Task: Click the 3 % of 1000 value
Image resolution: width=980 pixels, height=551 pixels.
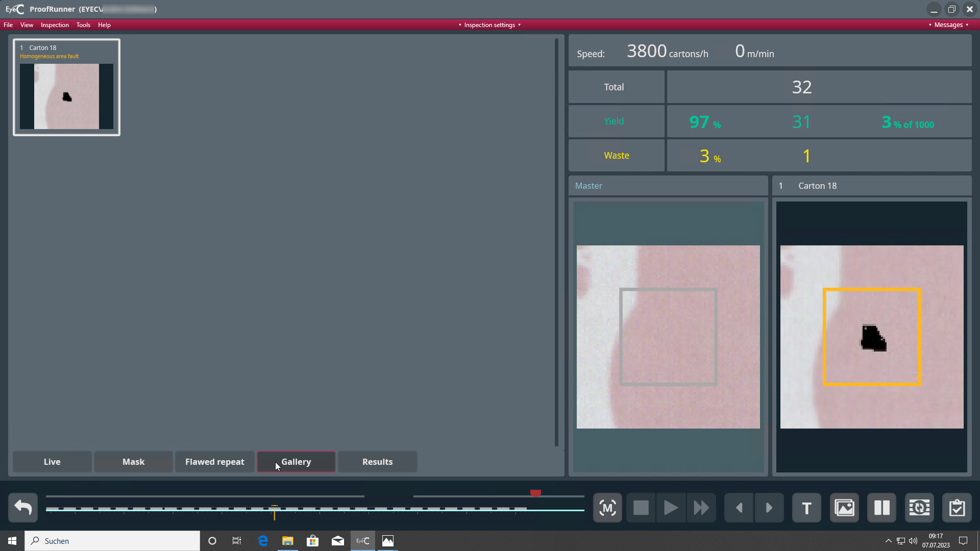Action: [908, 122]
